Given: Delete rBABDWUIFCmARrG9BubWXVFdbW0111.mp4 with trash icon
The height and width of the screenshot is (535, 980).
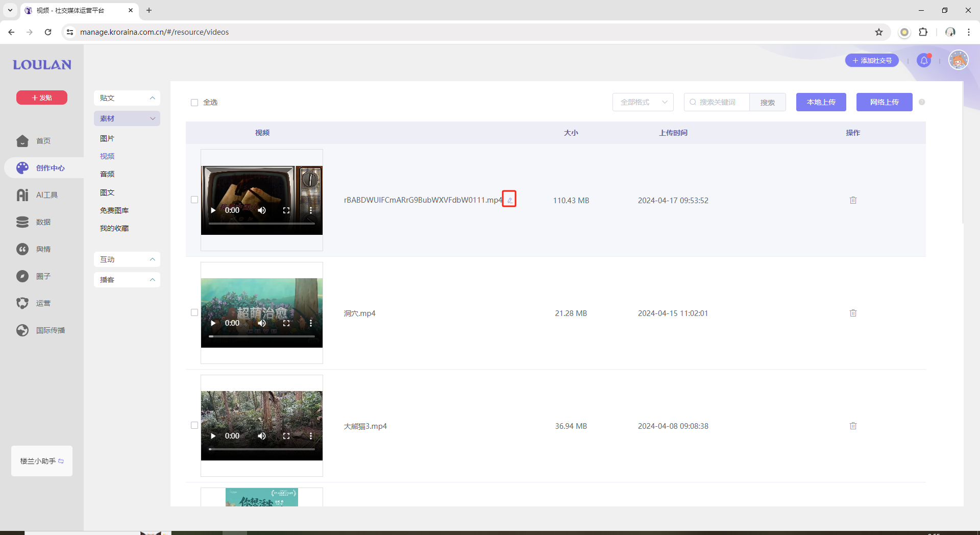Looking at the screenshot, I should click(x=853, y=200).
